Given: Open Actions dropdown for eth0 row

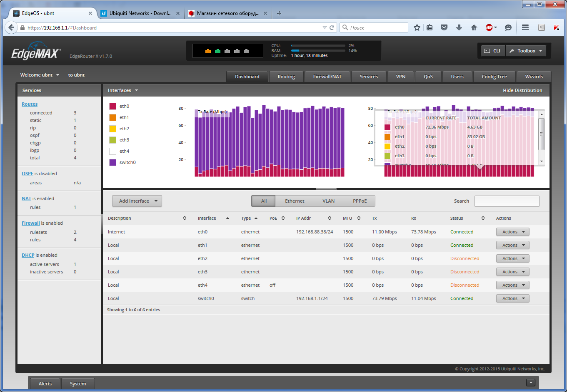Looking at the screenshot, I should [x=512, y=232].
